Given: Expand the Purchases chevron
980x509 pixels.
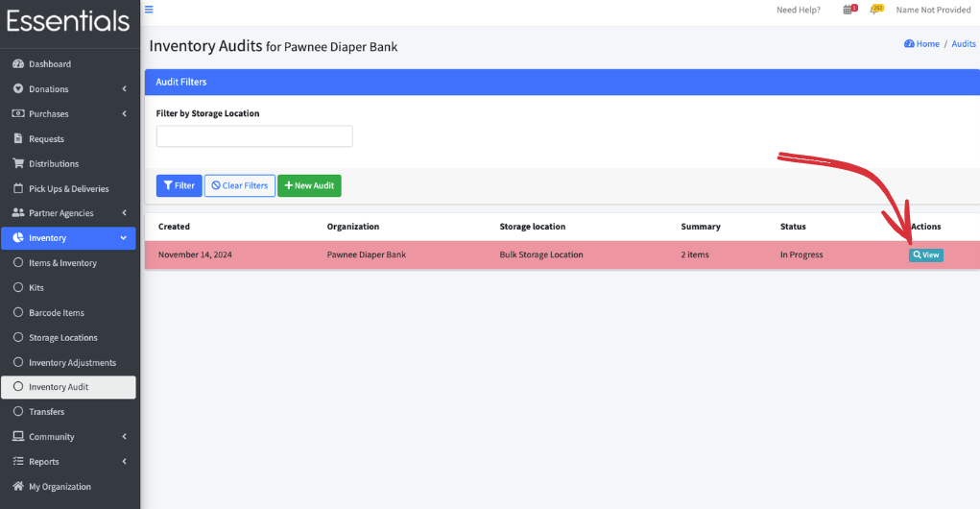Looking at the screenshot, I should click(125, 114).
